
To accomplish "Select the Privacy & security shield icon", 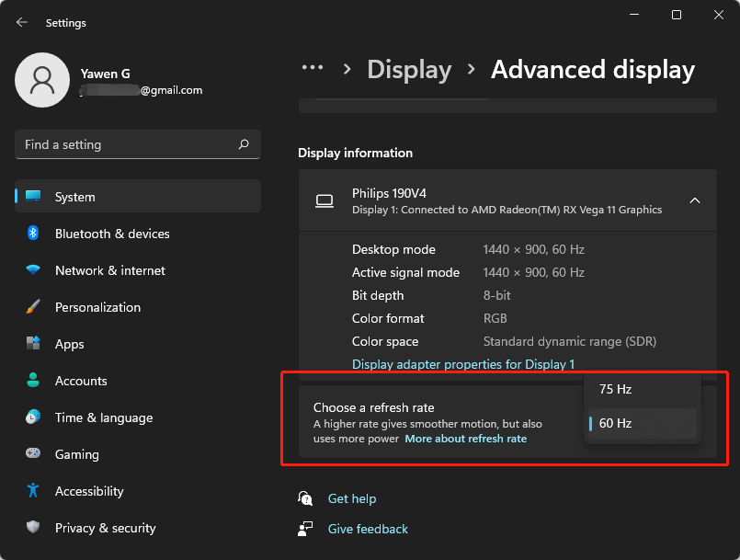I will click(34, 528).
